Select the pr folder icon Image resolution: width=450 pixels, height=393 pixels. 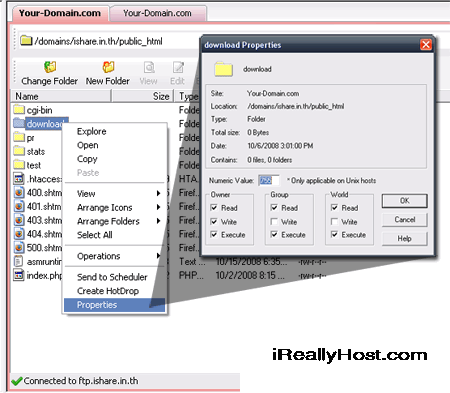tap(19, 137)
